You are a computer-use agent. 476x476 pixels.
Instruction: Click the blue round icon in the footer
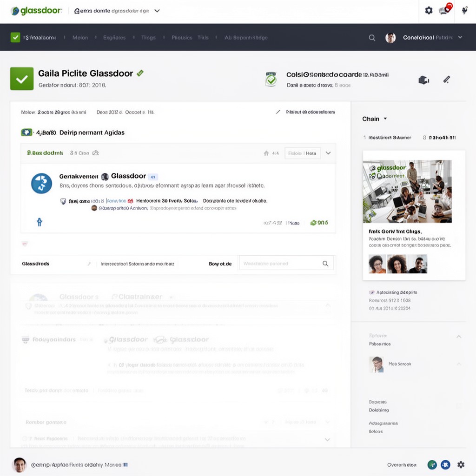[x=445, y=464]
